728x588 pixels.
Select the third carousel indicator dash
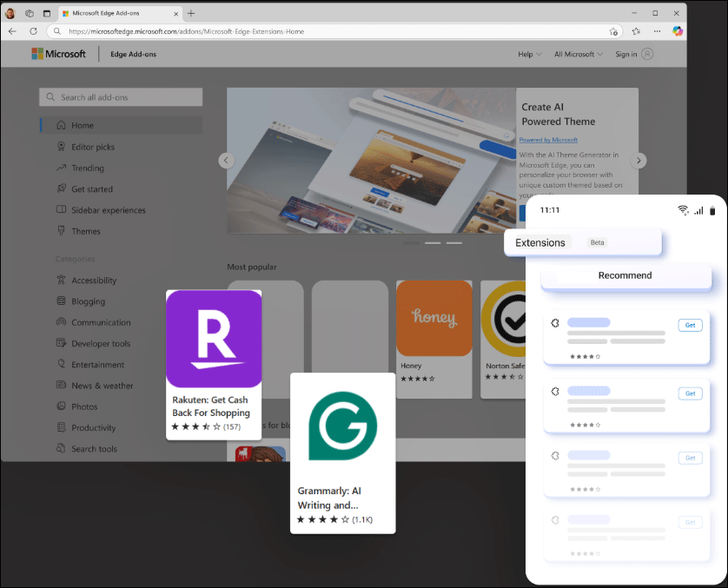point(454,243)
